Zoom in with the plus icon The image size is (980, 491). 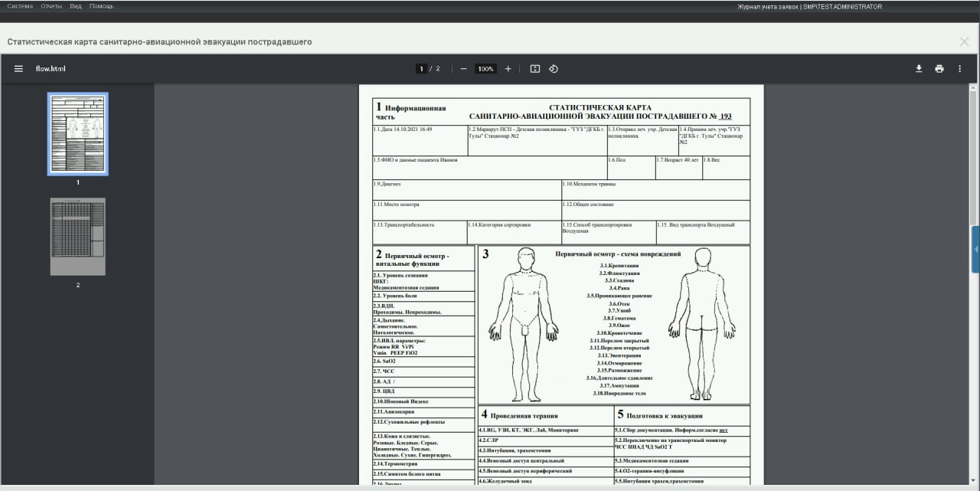[508, 69]
